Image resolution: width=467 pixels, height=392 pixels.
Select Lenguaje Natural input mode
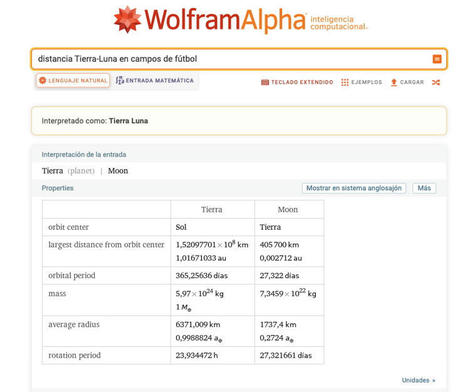tap(73, 80)
